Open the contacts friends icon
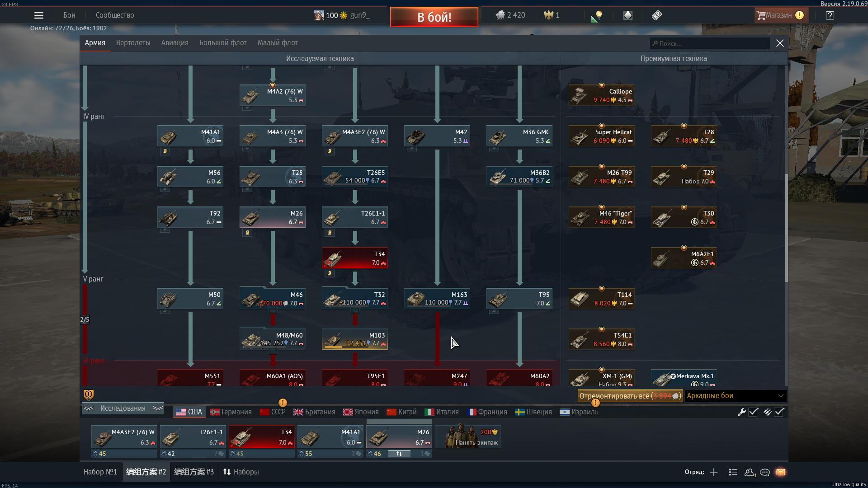The width and height of the screenshot is (868, 488). tap(750, 472)
